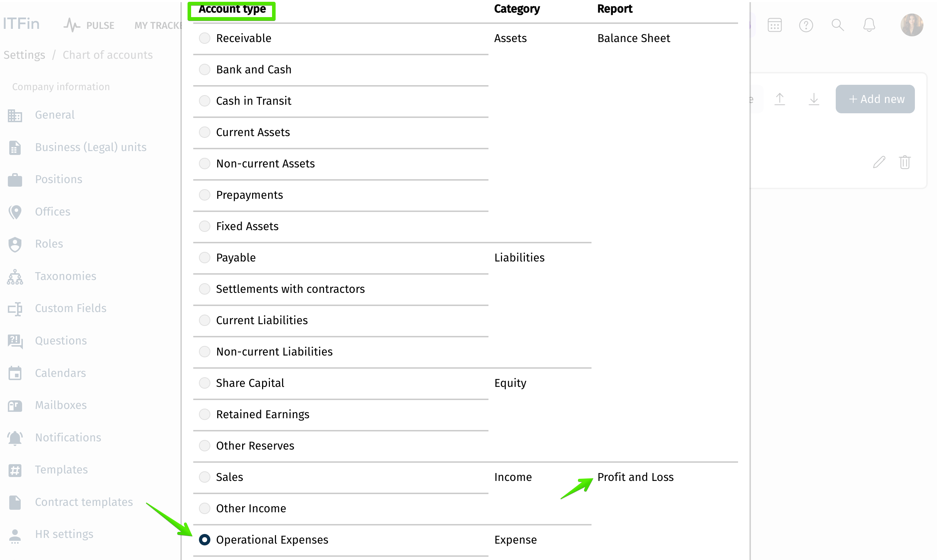Open the calendar icon in the top bar
The height and width of the screenshot is (560, 937).
click(774, 25)
